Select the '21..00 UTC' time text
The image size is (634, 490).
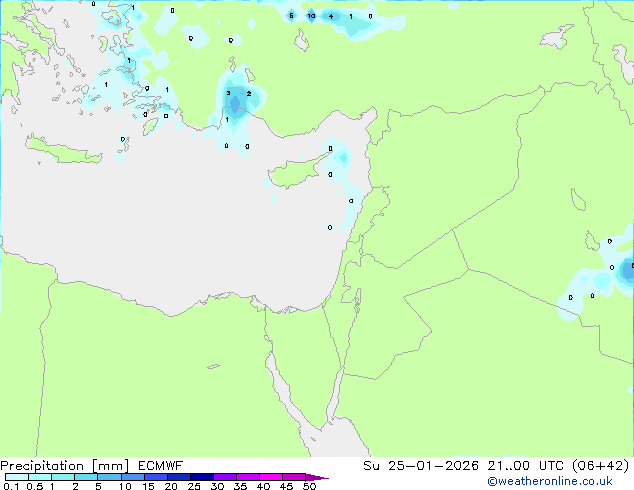click(x=525, y=466)
